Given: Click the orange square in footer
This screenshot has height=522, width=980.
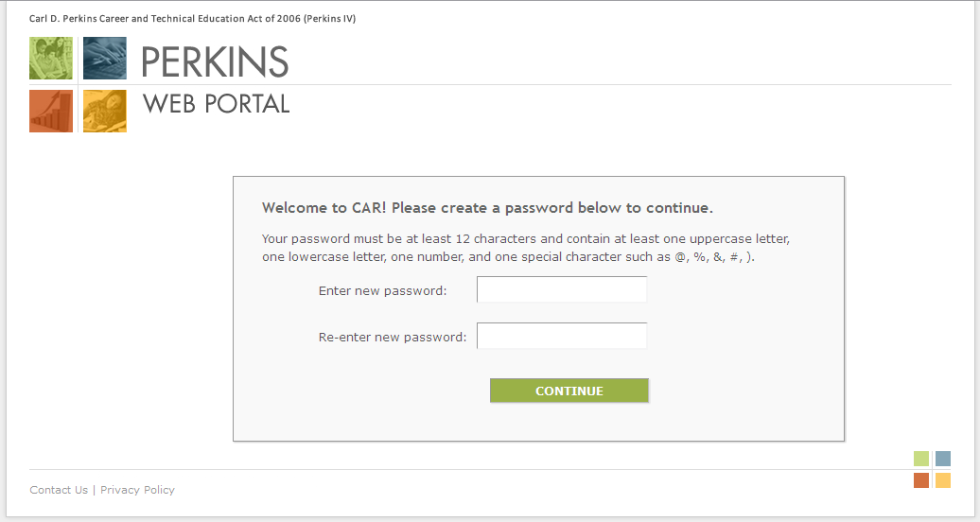Looking at the screenshot, I should pos(921,480).
